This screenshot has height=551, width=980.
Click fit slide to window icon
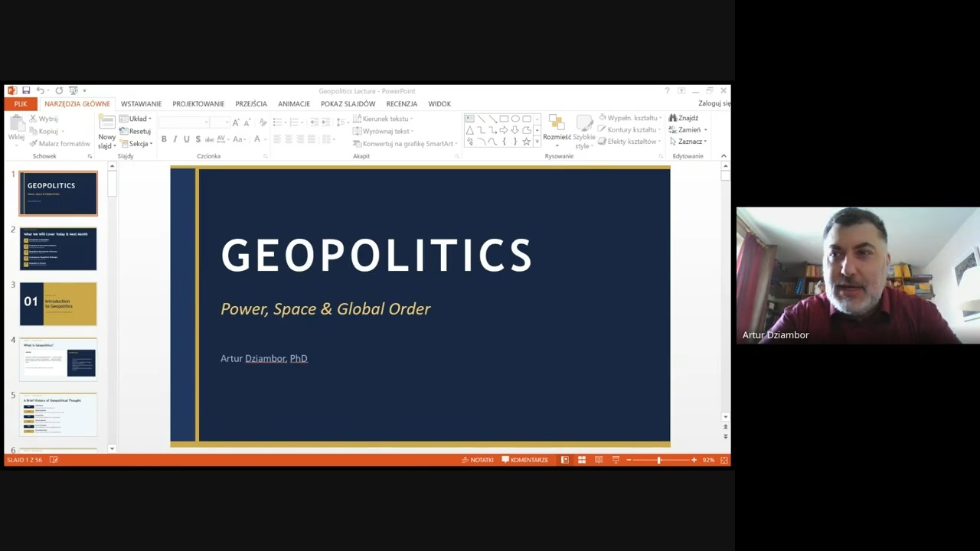click(724, 460)
